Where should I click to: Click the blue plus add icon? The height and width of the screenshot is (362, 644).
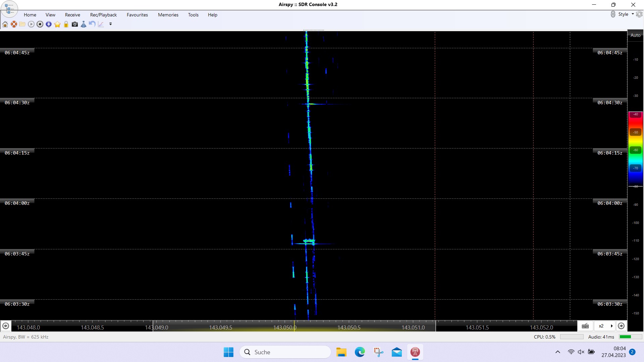[x=49, y=24]
